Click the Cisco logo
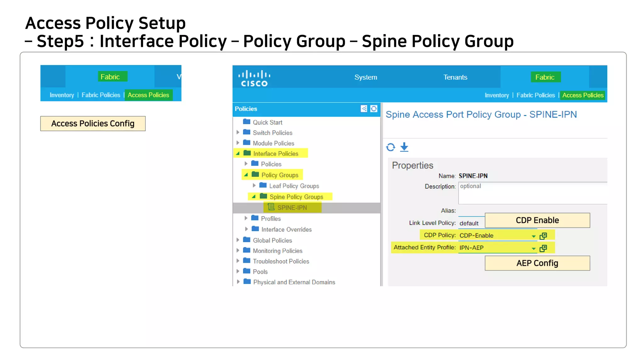Viewport: 644px width, 362px height. [x=254, y=78]
